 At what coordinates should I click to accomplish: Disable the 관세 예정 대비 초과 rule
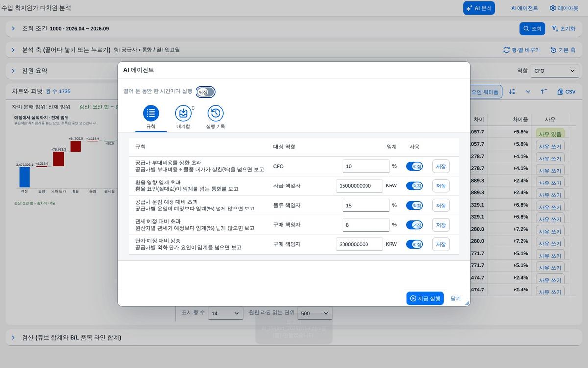pos(415,225)
